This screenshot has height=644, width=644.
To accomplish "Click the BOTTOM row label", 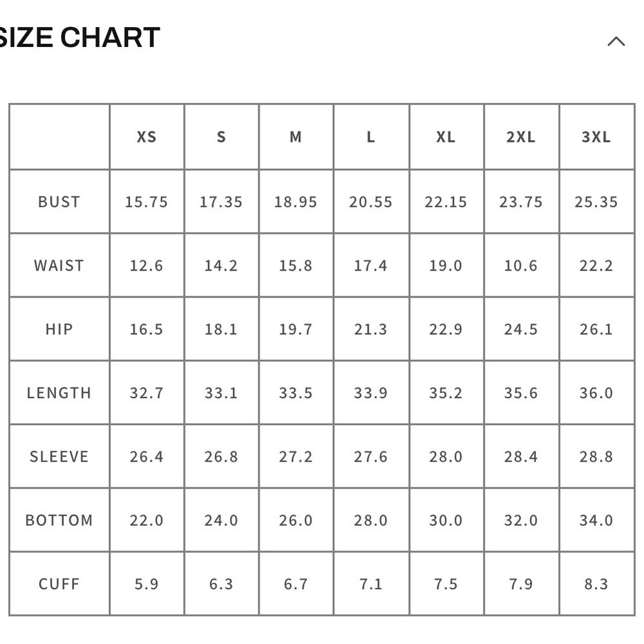I will click(59, 520).
